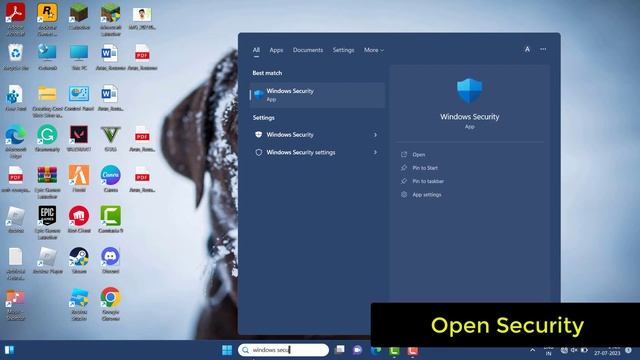The height and width of the screenshot is (360, 640).
Task: Switch to the Documents search tab
Action: pyautogui.click(x=308, y=50)
